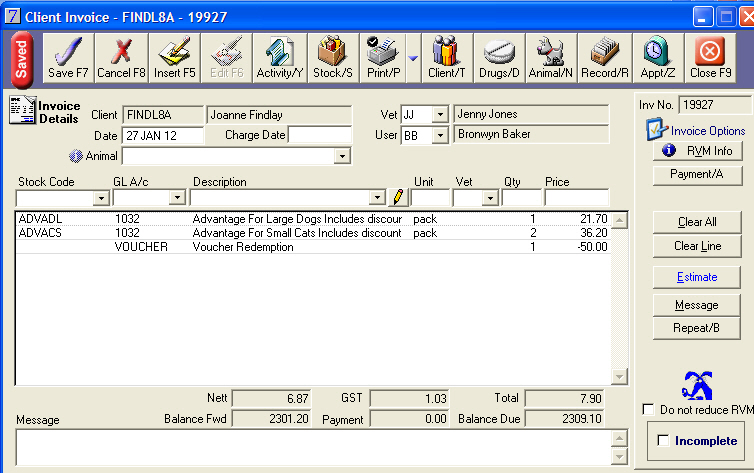Click the Nett 6.87 field
The height and width of the screenshot is (473, 754).
(272, 398)
